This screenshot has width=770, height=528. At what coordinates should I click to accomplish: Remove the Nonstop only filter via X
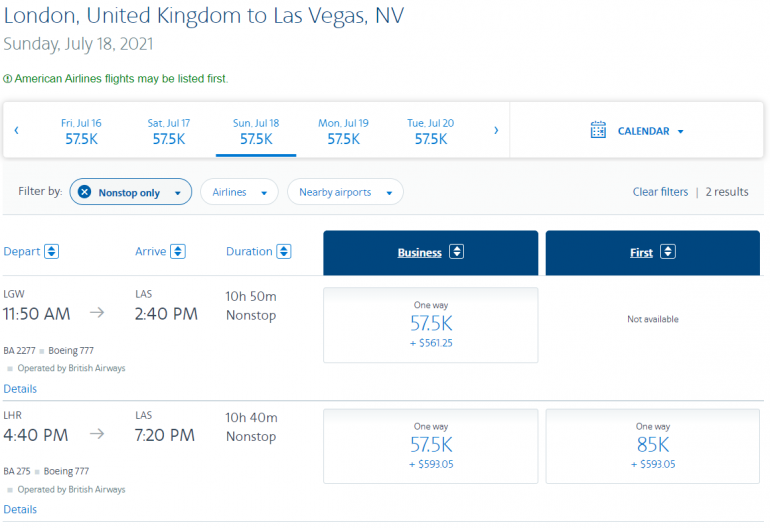point(84,192)
